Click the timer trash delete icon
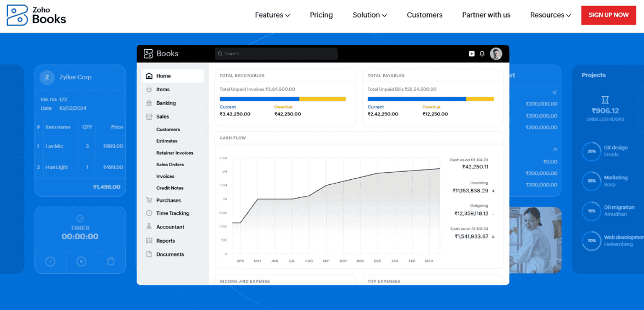Viewport: 644px width, 310px height. tap(111, 261)
